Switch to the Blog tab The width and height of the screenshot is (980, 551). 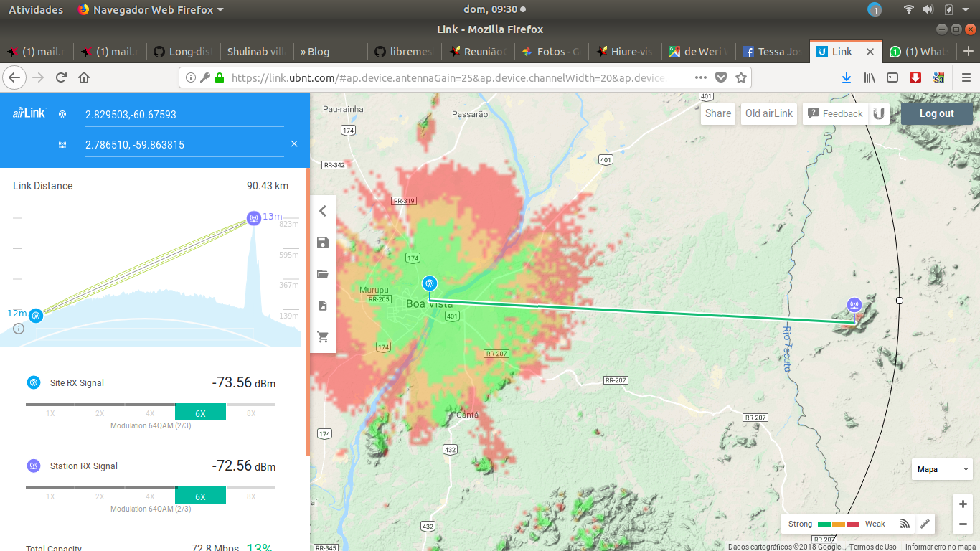point(329,52)
